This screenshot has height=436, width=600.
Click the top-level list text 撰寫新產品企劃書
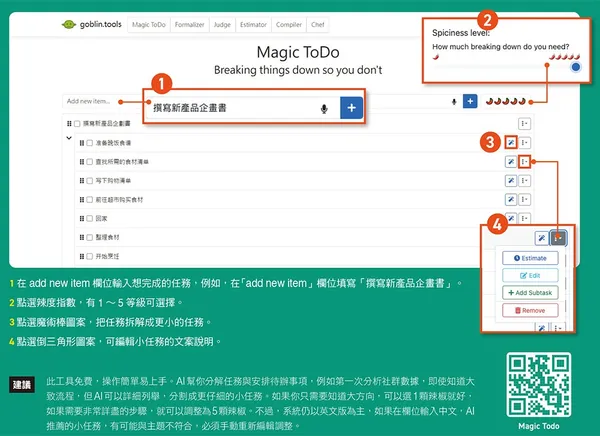(x=107, y=123)
